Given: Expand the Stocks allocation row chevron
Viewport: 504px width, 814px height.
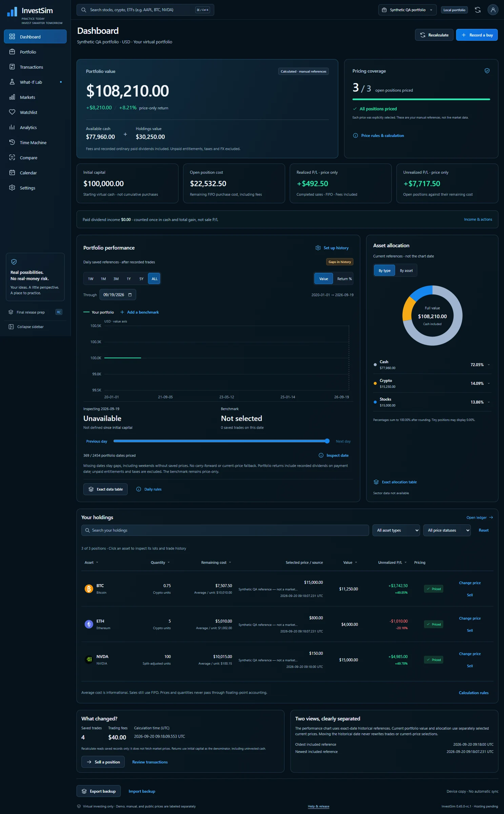Looking at the screenshot, I should point(489,402).
